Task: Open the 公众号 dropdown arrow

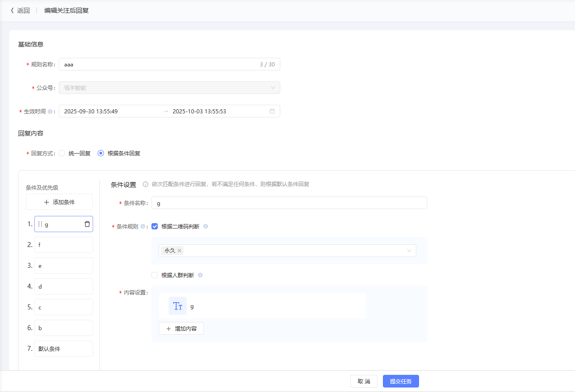Action: [273, 88]
